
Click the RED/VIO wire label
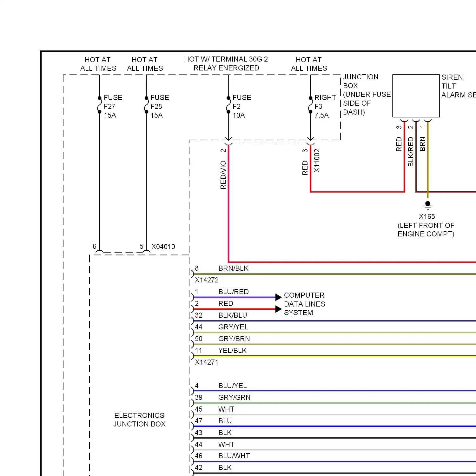click(x=223, y=175)
